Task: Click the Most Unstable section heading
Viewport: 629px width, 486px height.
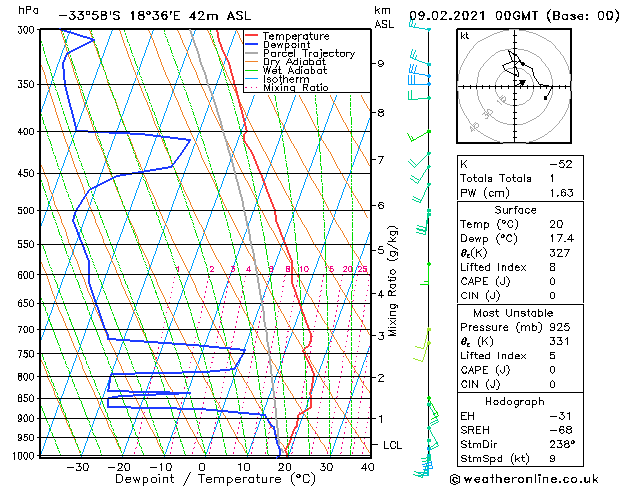Action: tap(513, 313)
